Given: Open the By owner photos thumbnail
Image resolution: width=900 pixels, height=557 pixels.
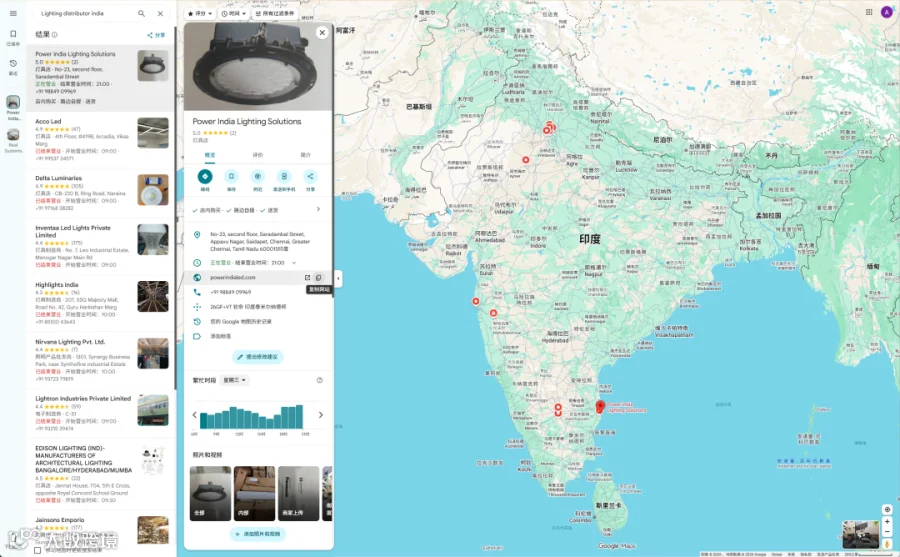Looking at the screenshot, I should click(298, 493).
